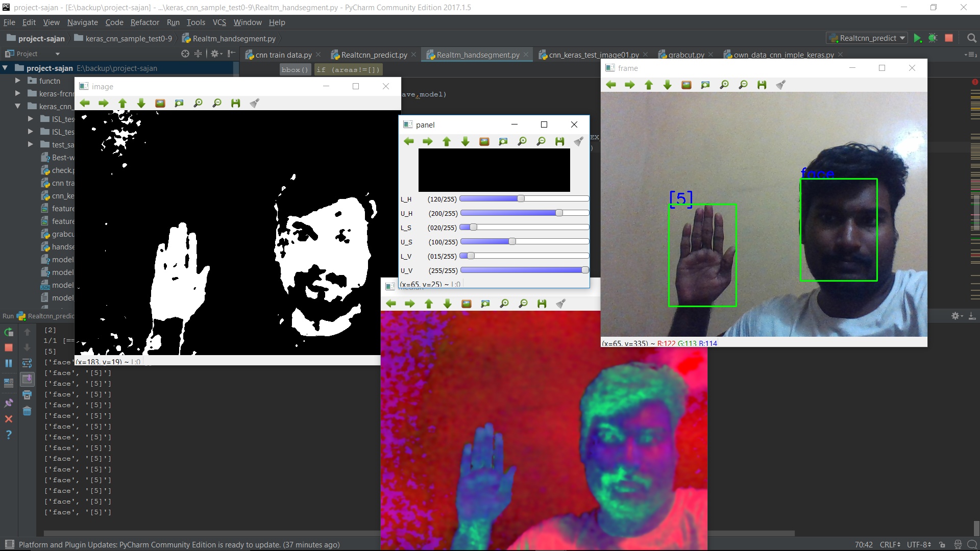Pause output in the Run panel
Screen dimensions: 980x551
pyautogui.click(x=9, y=363)
